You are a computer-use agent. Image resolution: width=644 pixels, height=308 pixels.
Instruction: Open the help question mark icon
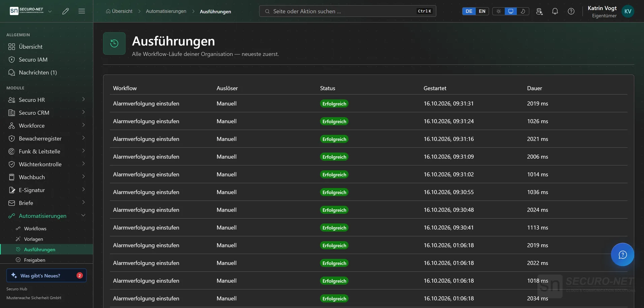point(571,11)
